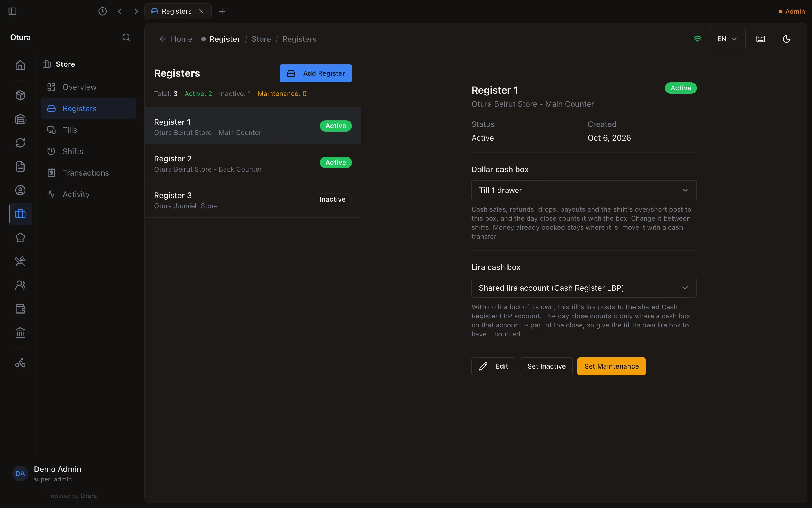Open Tills in the Store menu
The width and height of the screenshot is (812, 508).
click(88, 130)
